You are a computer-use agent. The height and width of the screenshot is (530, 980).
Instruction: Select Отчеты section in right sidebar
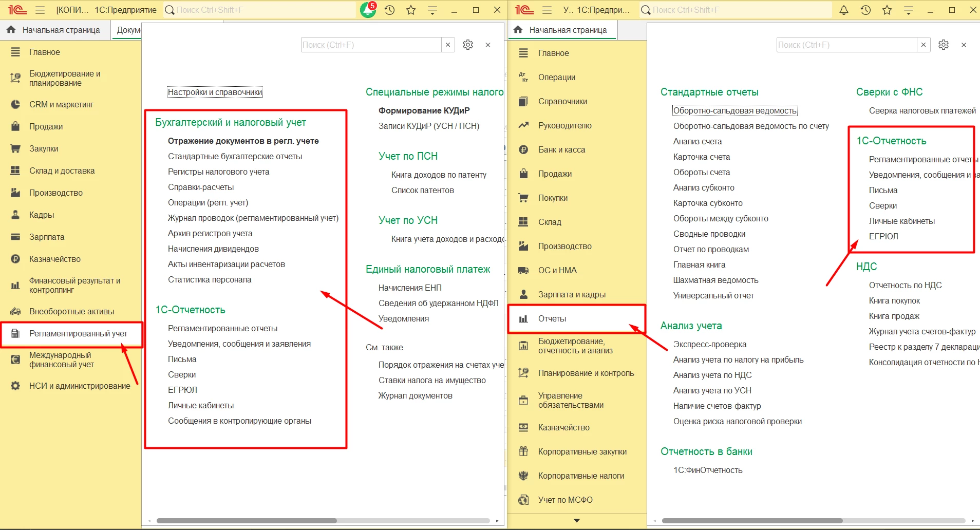pos(577,318)
